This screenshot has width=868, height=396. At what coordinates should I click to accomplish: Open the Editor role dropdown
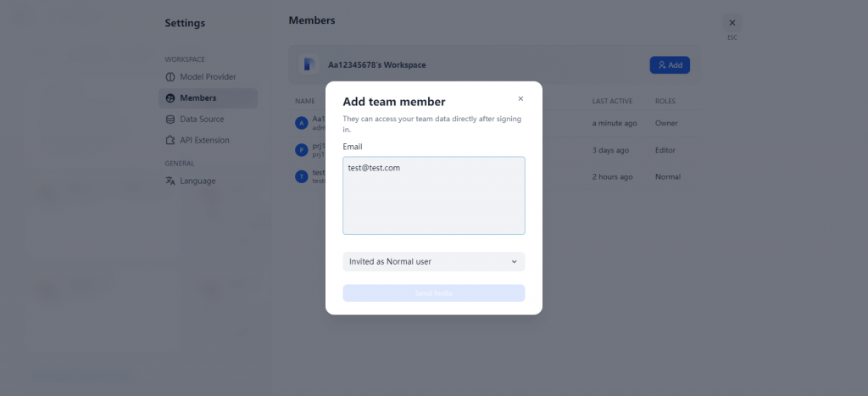pos(665,150)
